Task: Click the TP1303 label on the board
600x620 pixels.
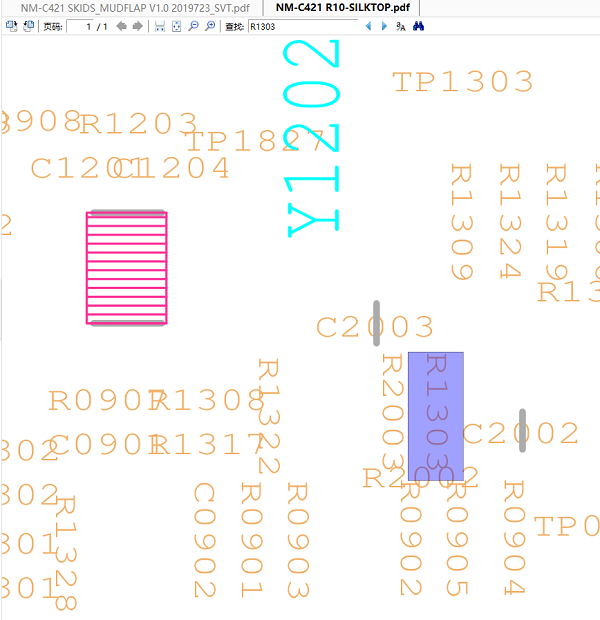Action: coord(462,82)
